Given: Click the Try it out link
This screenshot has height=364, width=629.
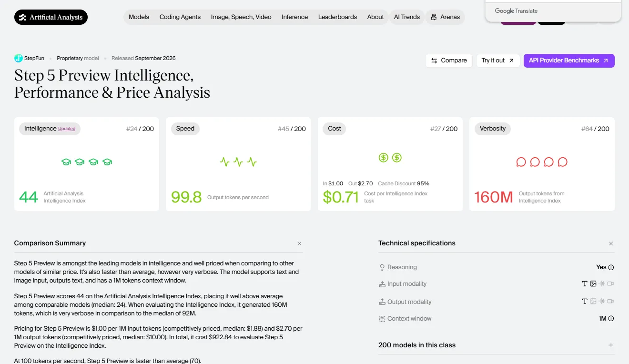Looking at the screenshot, I should tap(498, 61).
